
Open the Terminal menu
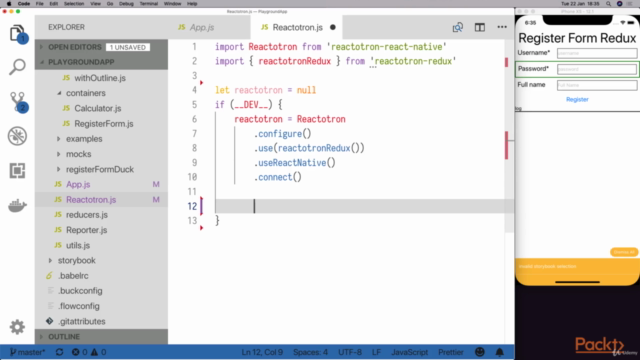click(x=149, y=4)
